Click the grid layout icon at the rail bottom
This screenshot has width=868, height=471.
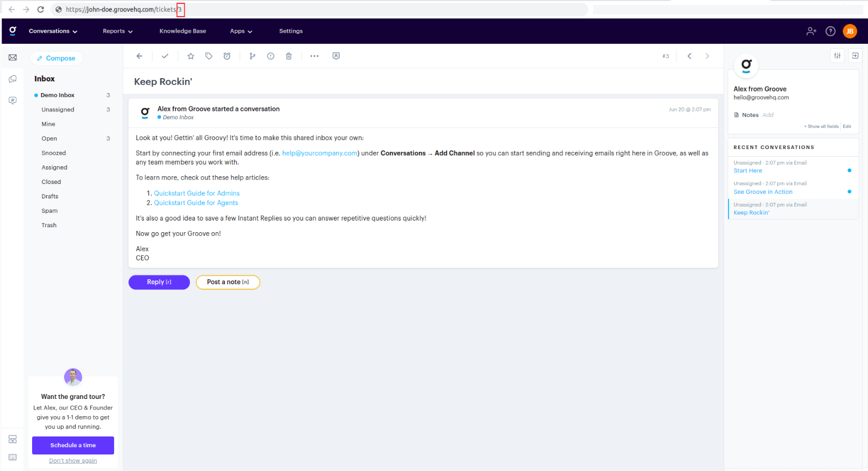click(13, 439)
